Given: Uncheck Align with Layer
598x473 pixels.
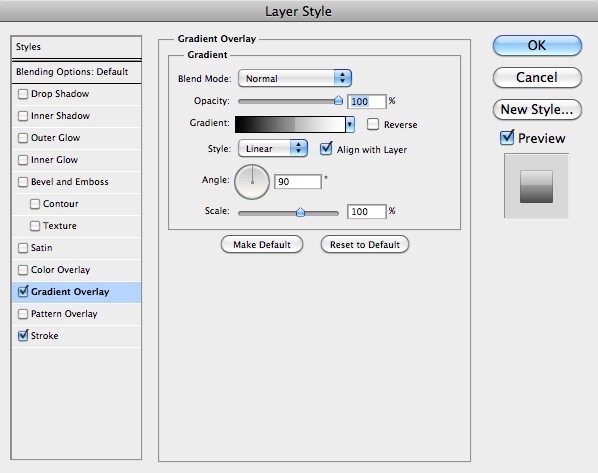Looking at the screenshot, I should tap(326, 149).
